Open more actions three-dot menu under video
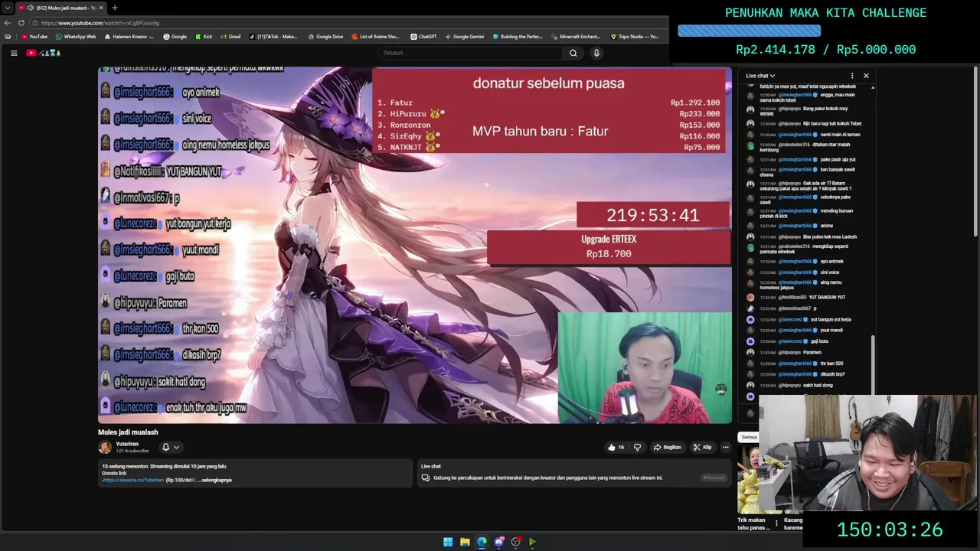 (726, 447)
